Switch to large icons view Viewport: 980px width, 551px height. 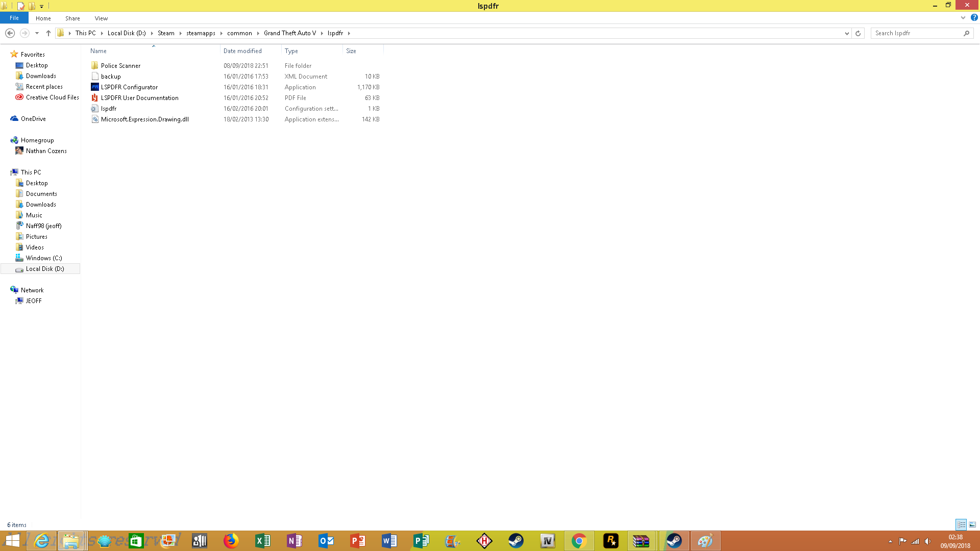point(972,524)
